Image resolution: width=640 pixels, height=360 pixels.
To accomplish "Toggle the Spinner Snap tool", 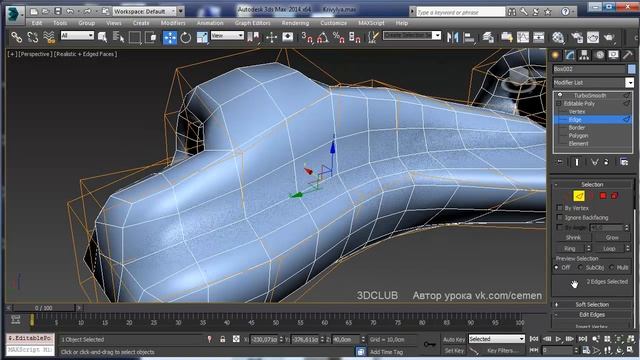I will [355, 38].
